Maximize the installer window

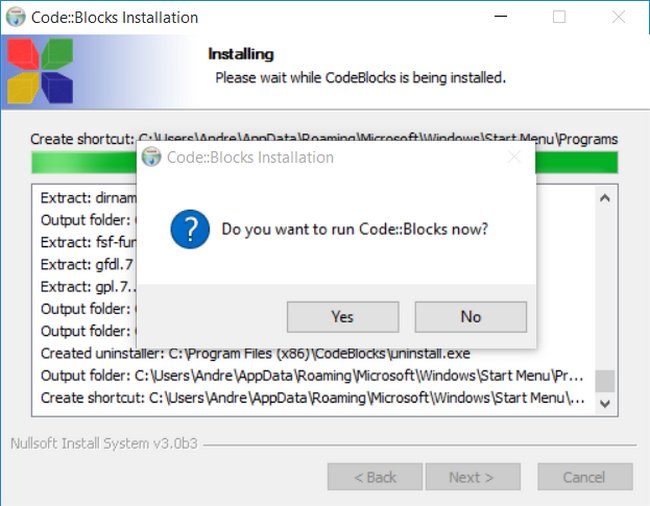click(x=559, y=17)
